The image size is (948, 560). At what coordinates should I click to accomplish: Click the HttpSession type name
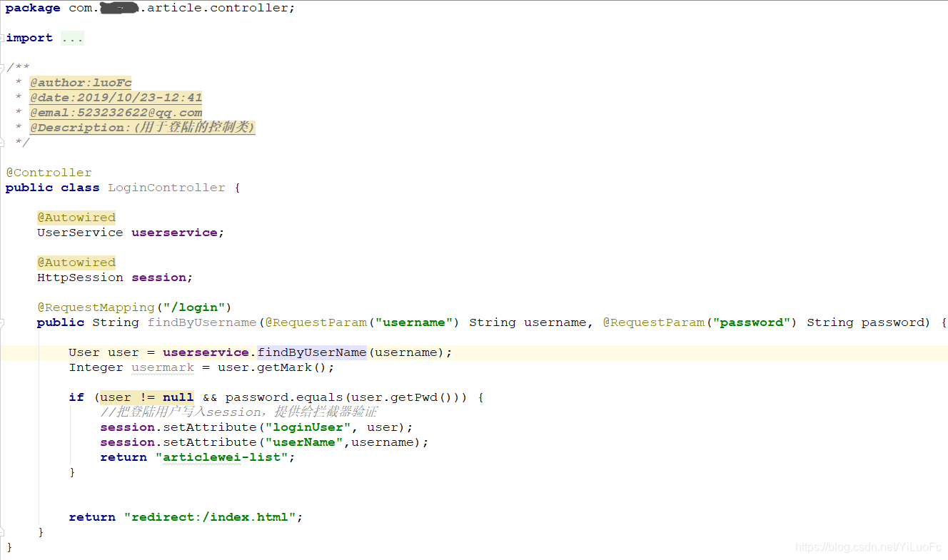(x=81, y=278)
